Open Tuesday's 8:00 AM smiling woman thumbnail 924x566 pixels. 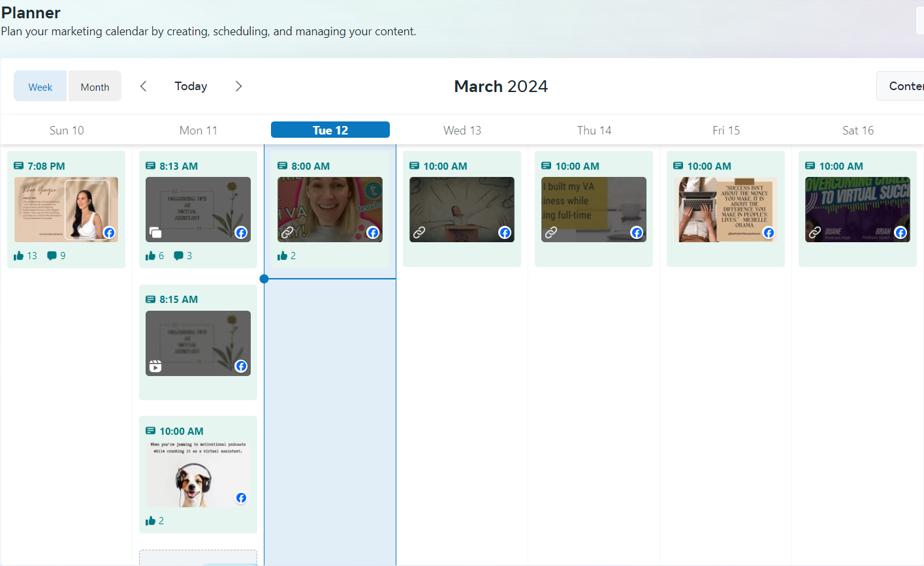(330, 210)
